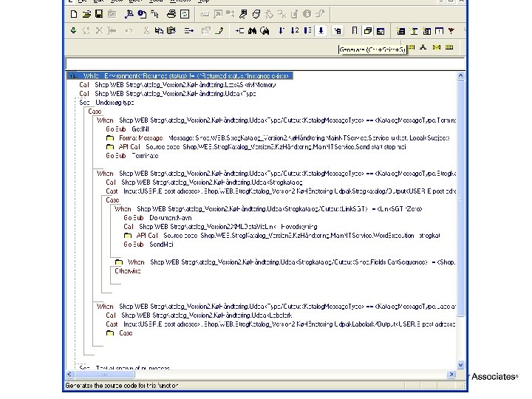Click the Open folder icon

(86, 14)
